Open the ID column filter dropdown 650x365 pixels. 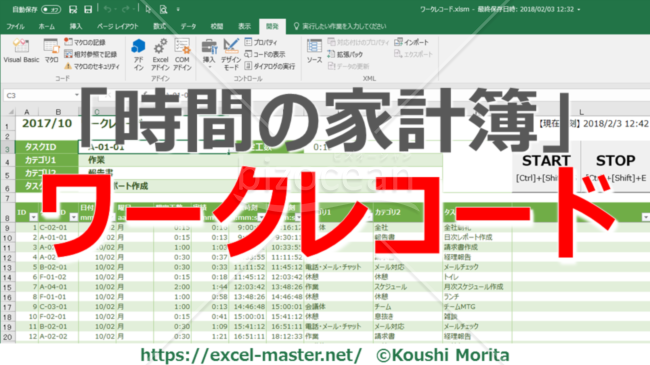coord(34,217)
